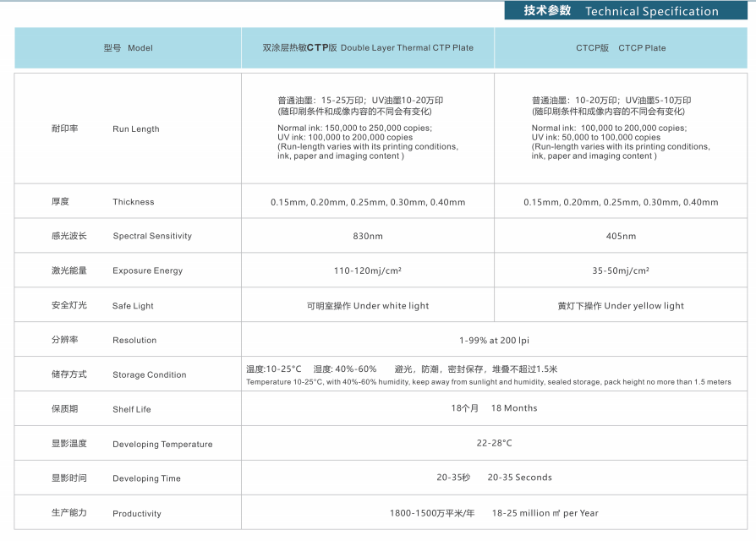756x541 pixels.
Task: Select the Spectral Sensitivity row label
Action: coord(152,237)
